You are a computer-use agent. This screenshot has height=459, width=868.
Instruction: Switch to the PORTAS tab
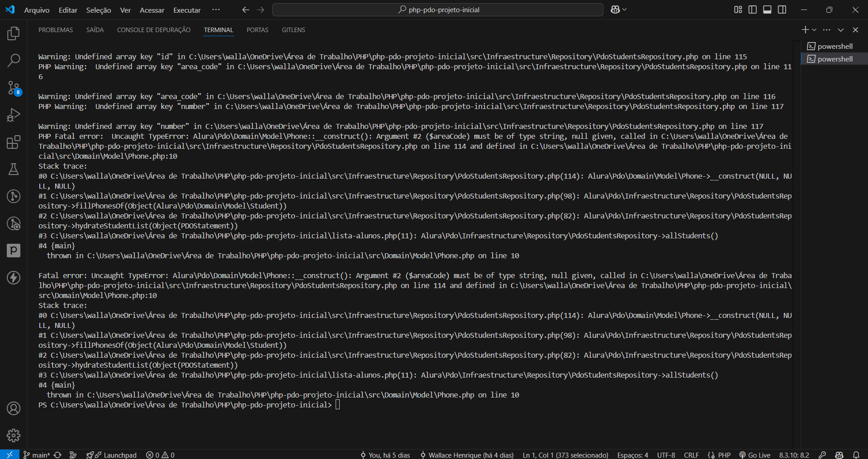pyautogui.click(x=257, y=30)
